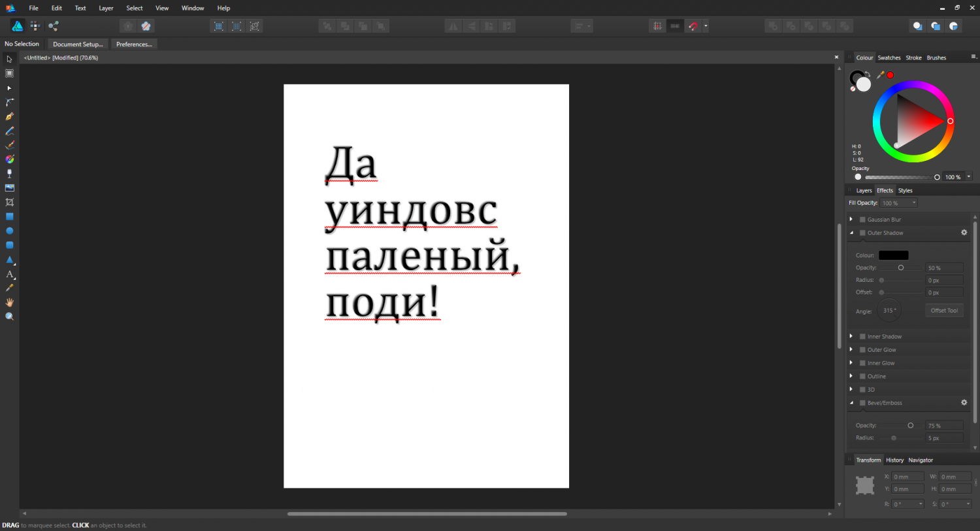Click the eyedropper in the Colour panel
The image size is (980, 531).
pyautogui.click(x=880, y=75)
